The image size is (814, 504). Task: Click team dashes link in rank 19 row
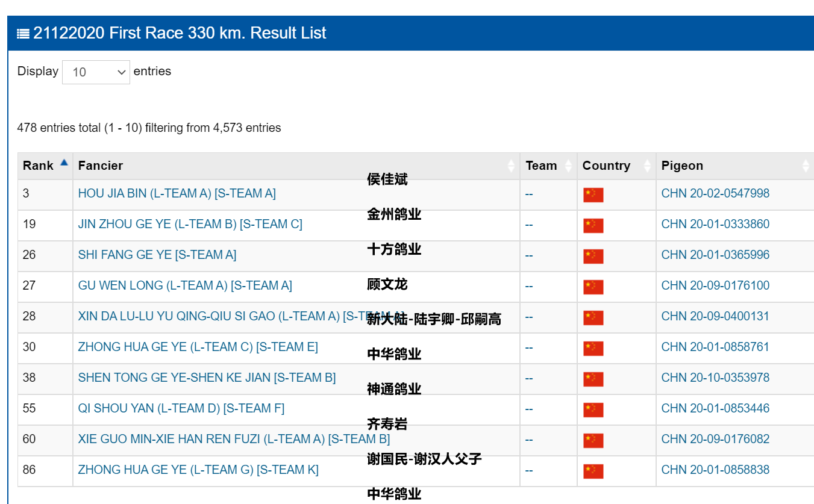tap(529, 225)
